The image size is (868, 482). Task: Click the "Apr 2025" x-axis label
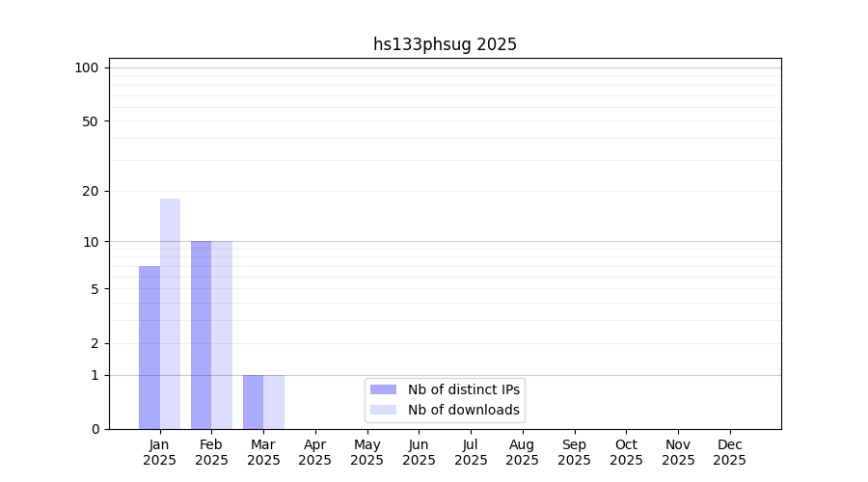pos(315,452)
